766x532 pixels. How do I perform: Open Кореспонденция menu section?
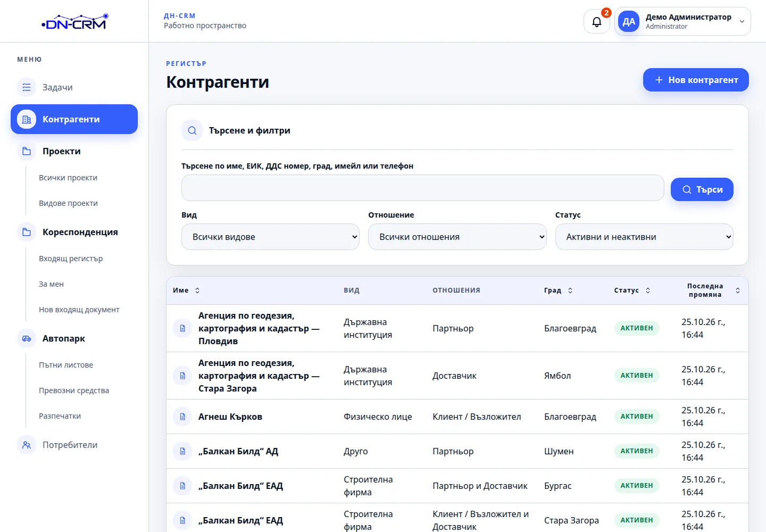[74, 232]
